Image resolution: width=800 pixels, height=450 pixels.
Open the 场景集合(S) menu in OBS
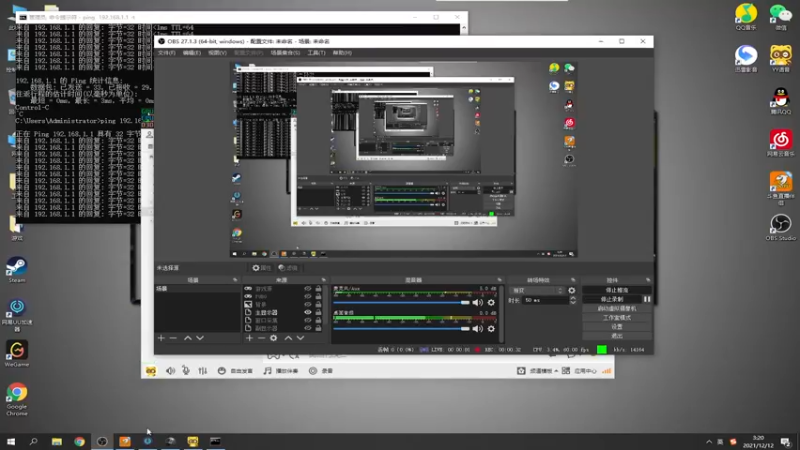click(285, 53)
